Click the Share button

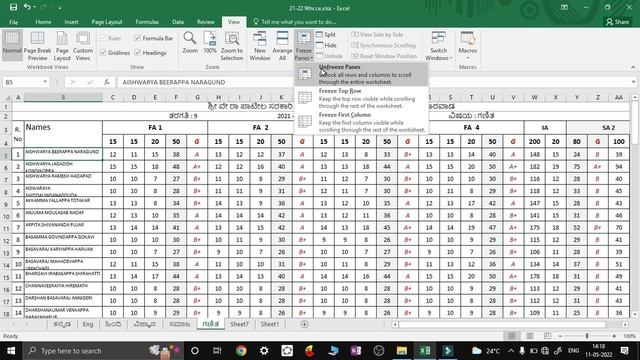tap(617, 22)
